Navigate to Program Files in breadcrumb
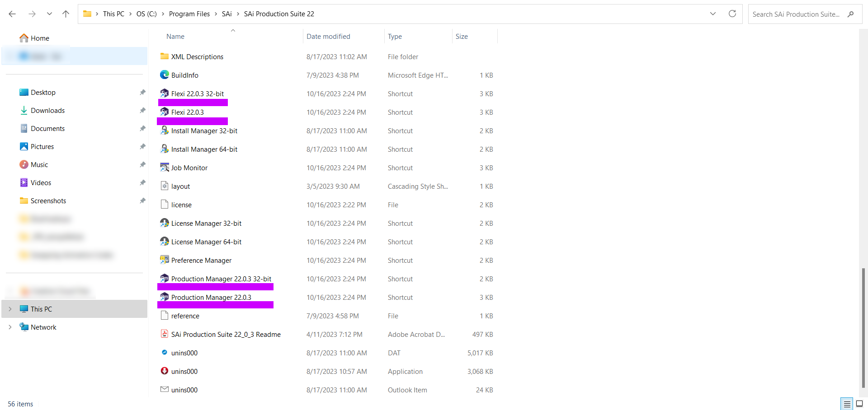The image size is (868, 410). pos(189,14)
